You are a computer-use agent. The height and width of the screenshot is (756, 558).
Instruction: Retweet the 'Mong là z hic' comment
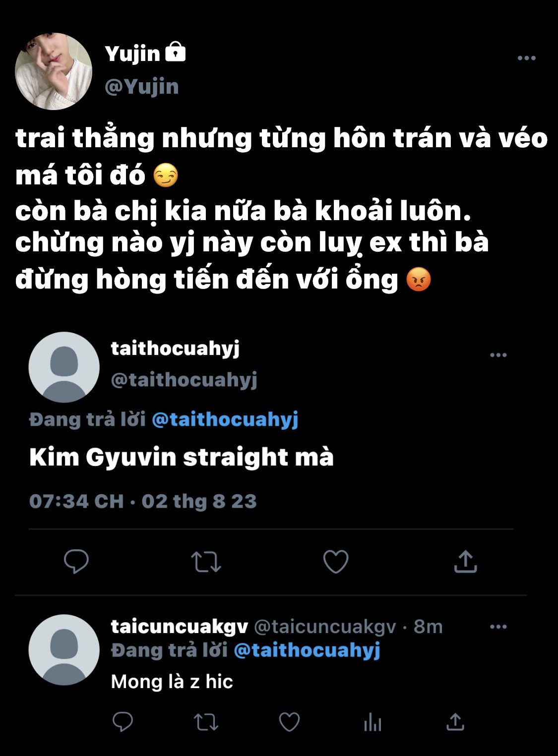tap(206, 722)
